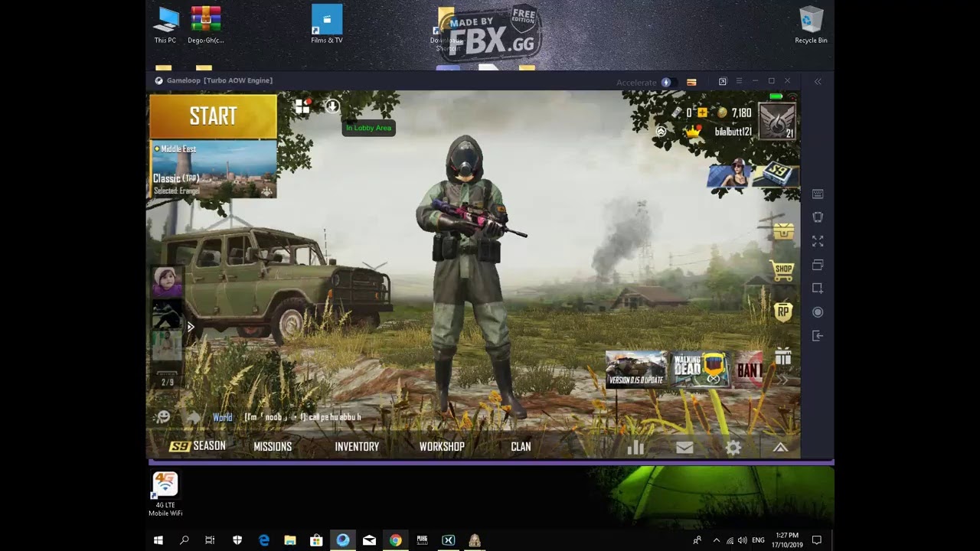980x551 pixels.
Task: Open the events grid icon with red dot
Action: point(303,106)
